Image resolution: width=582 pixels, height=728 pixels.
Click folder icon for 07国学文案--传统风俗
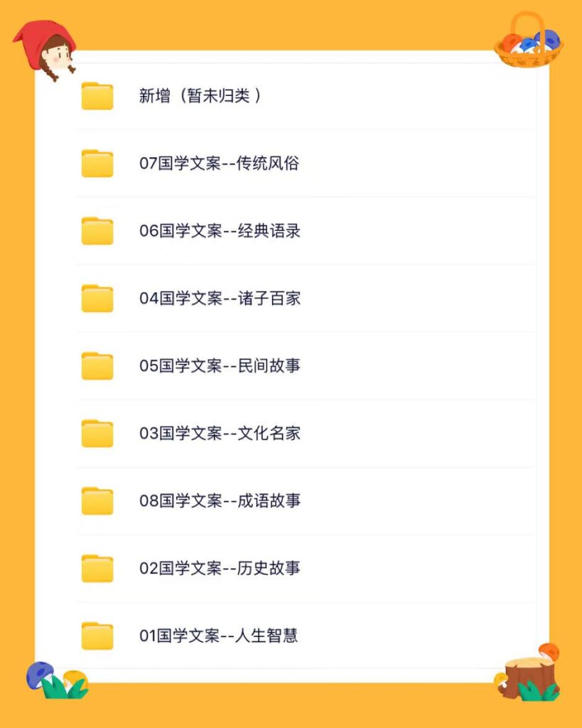point(97,164)
